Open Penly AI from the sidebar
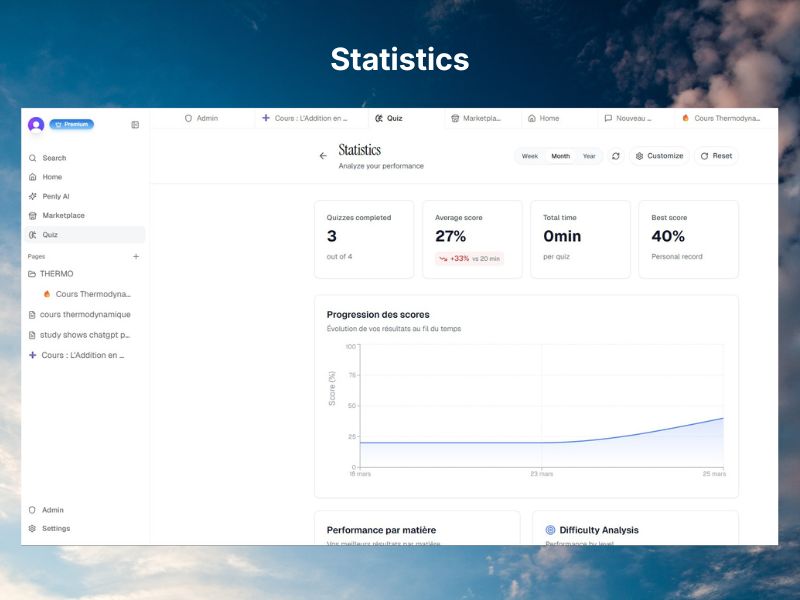This screenshot has height=600, width=800. 55,196
